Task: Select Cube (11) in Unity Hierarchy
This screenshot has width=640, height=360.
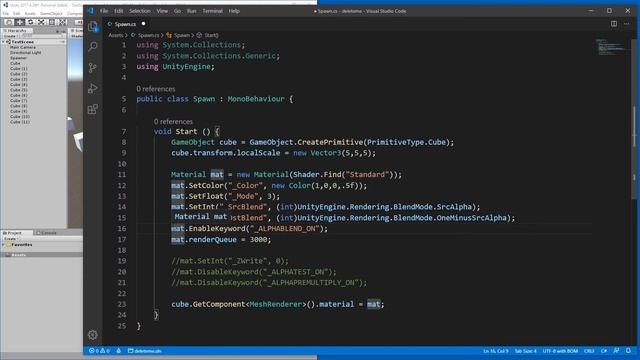Action: 20,122
